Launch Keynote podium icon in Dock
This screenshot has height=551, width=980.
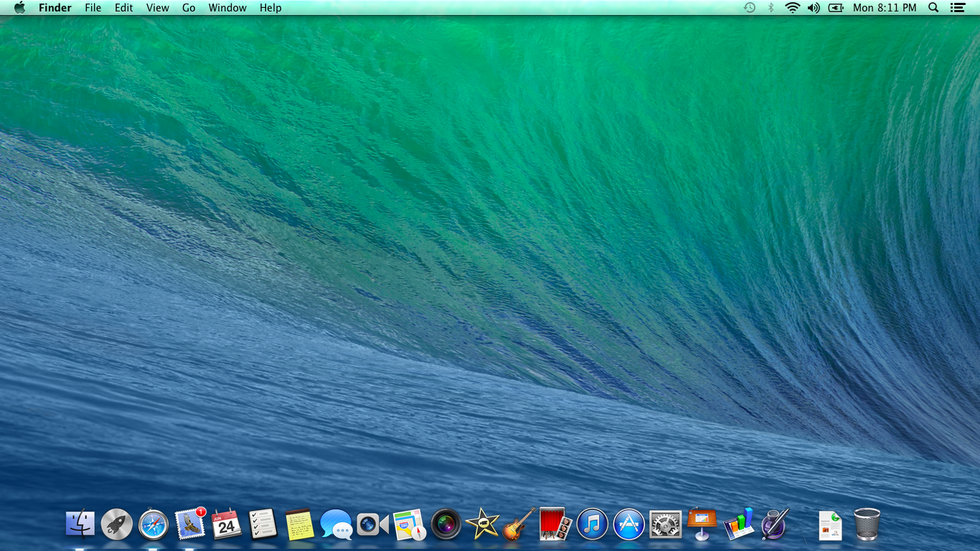pyautogui.click(x=702, y=524)
